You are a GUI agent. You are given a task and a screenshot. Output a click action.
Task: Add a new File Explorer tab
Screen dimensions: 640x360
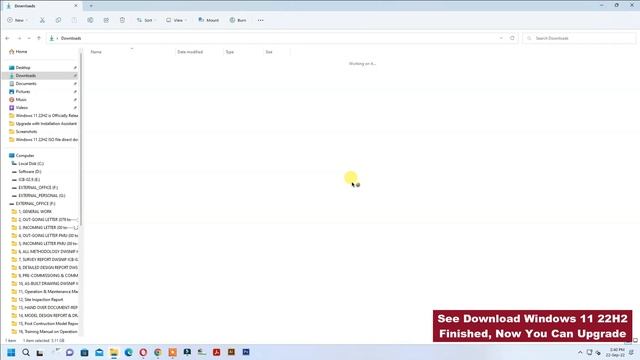(x=91, y=6)
